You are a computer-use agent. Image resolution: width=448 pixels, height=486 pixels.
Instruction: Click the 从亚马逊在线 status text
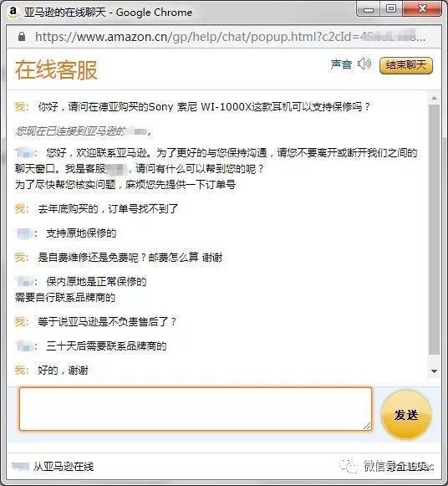(64, 466)
